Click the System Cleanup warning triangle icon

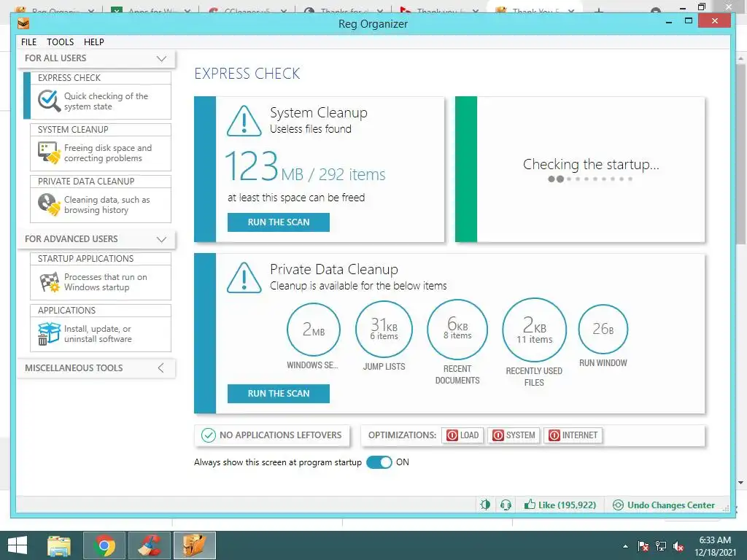(244, 122)
